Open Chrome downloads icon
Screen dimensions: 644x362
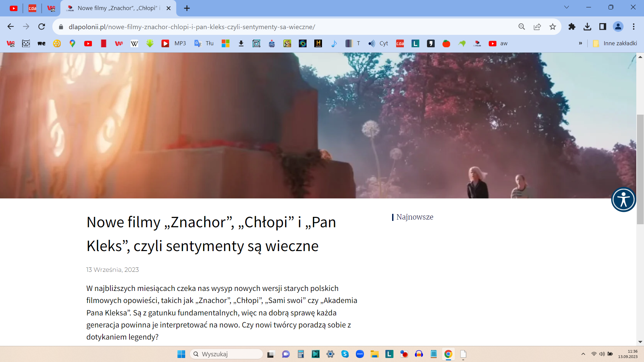tap(587, 27)
